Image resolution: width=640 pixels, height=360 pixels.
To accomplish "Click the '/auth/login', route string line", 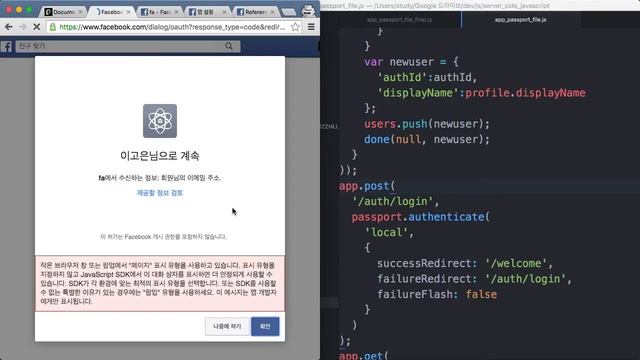I will pyautogui.click(x=395, y=202).
